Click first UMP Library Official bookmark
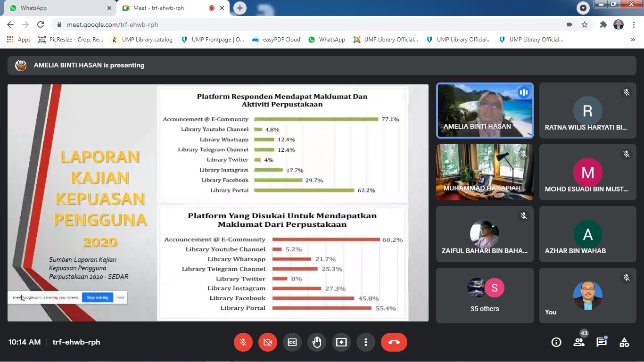The image size is (644, 362). tap(386, 40)
